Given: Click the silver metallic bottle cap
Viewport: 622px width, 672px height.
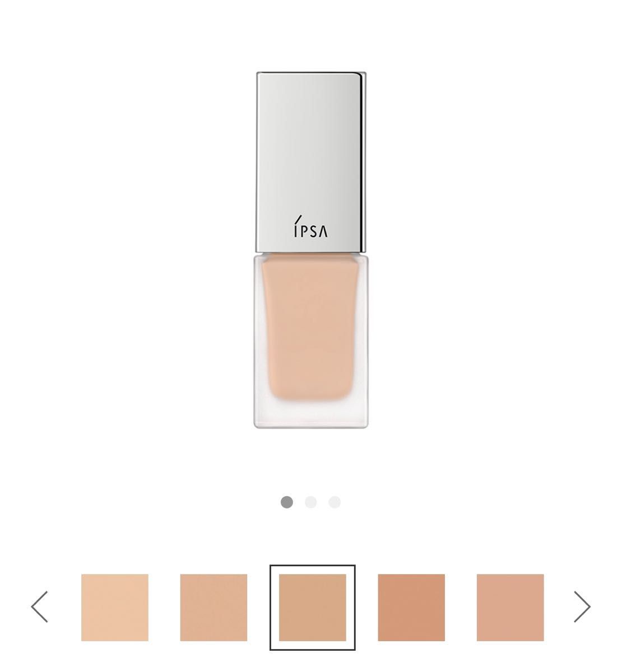Looking at the screenshot, I should pyautogui.click(x=311, y=162).
